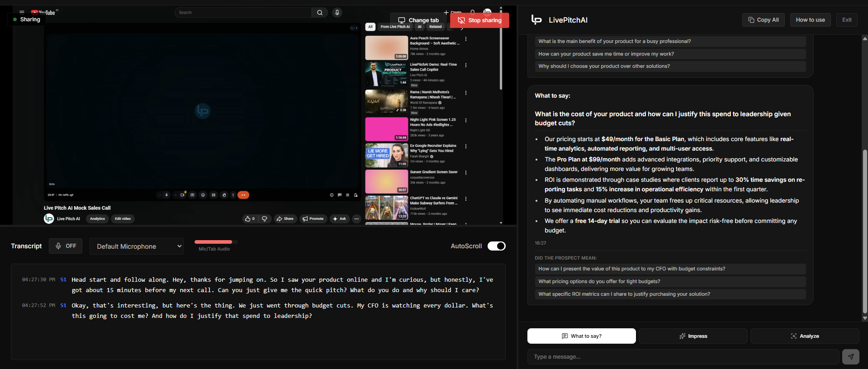Click the emoji reaction icon in video
Viewport: 868px width, 369px height.
click(203, 195)
